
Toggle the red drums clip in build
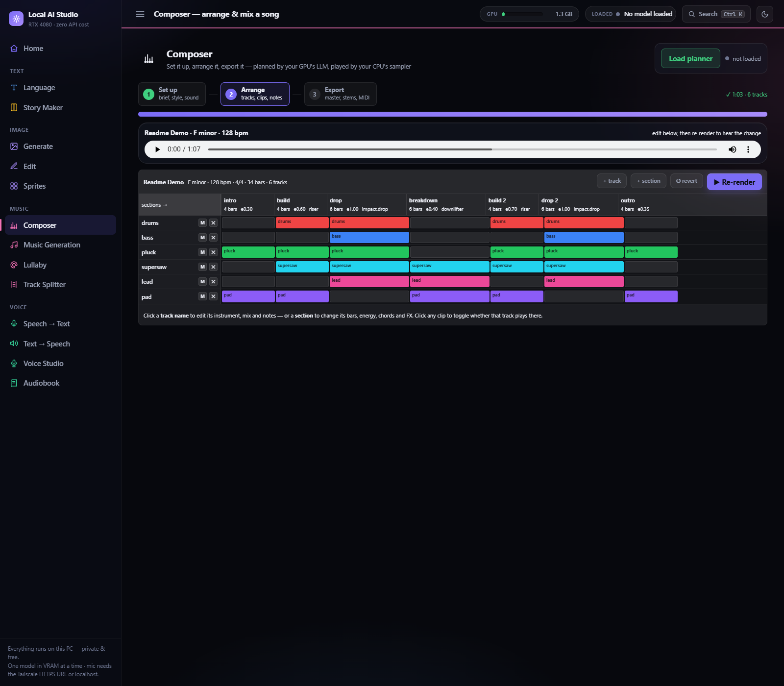click(302, 223)
